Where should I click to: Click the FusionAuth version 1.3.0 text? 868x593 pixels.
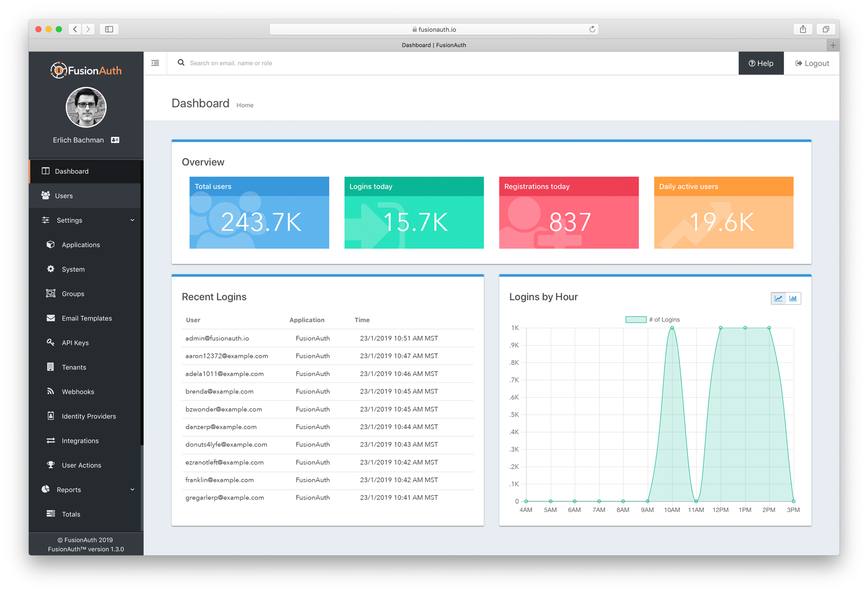86,549
